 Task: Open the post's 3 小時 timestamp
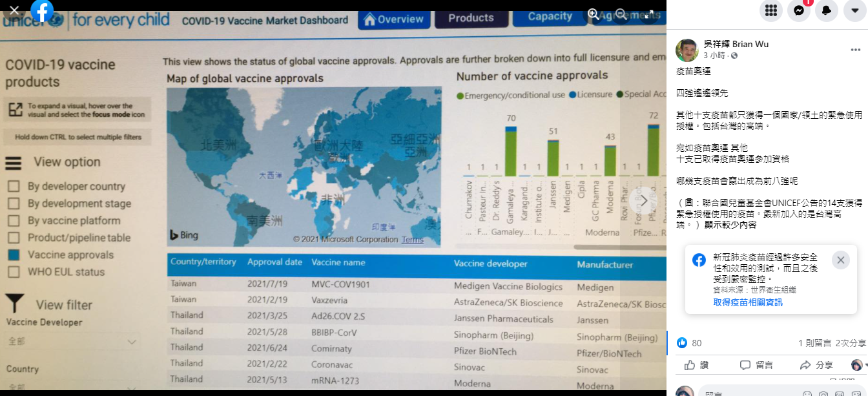pyautogui.click(x=714, y=56)
